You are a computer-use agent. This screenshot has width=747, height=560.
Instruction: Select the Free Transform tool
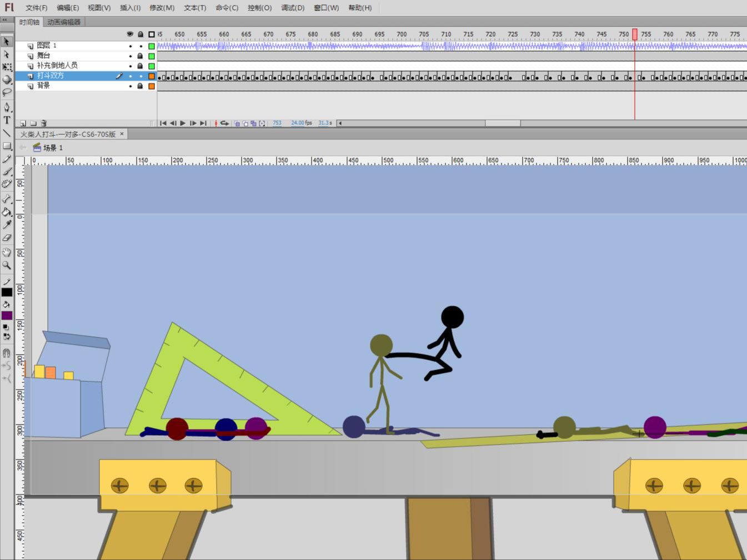point(7,67)
